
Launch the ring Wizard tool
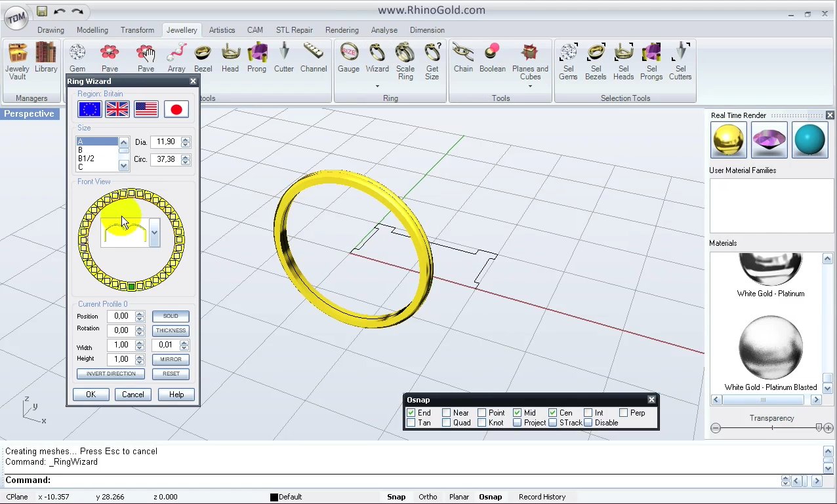pyautogui.click(x=377, y=58)
